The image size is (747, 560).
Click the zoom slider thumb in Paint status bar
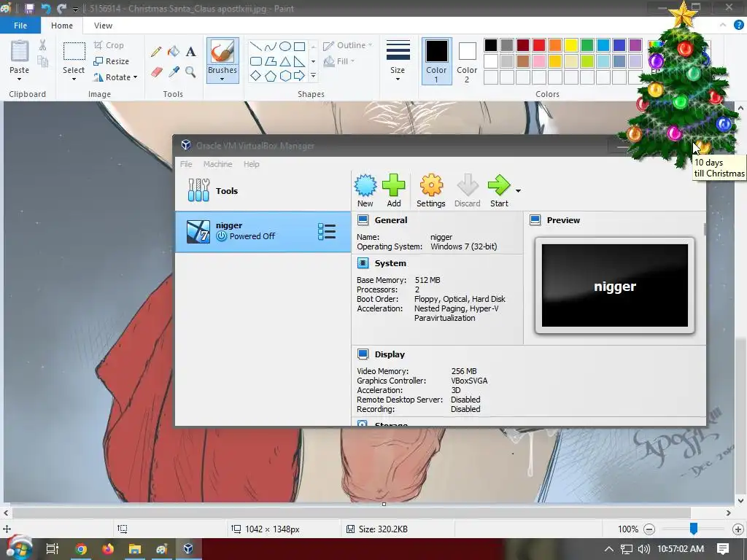pyautogui.click(x=694, y=528)
